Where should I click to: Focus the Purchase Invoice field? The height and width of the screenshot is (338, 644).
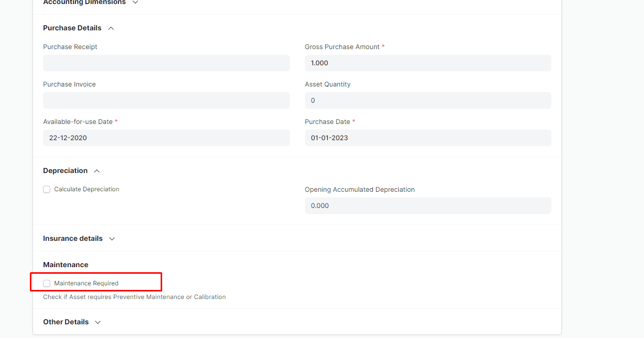[166, 101]
